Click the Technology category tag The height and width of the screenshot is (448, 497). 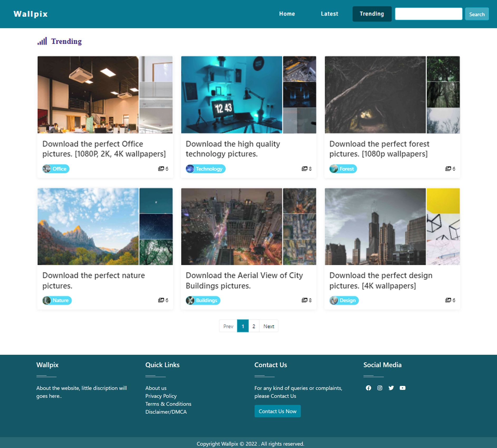click(x=206, y=169)
